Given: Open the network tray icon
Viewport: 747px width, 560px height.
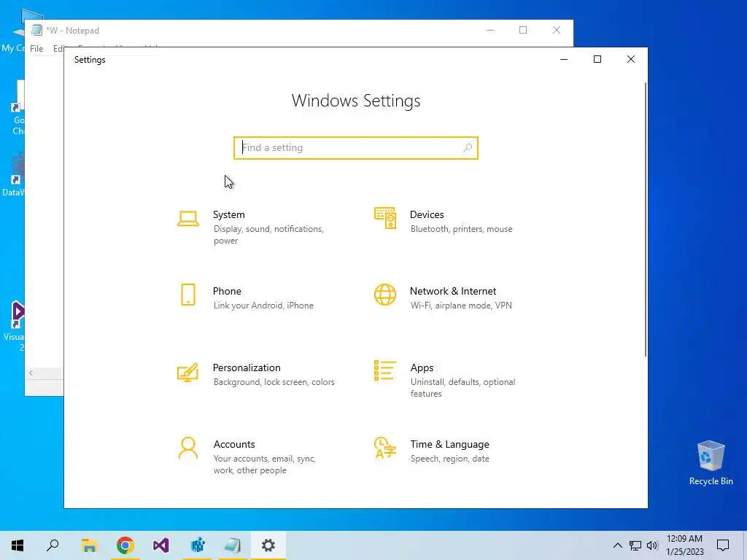Looking at the screenshot, I should point(635,545).
